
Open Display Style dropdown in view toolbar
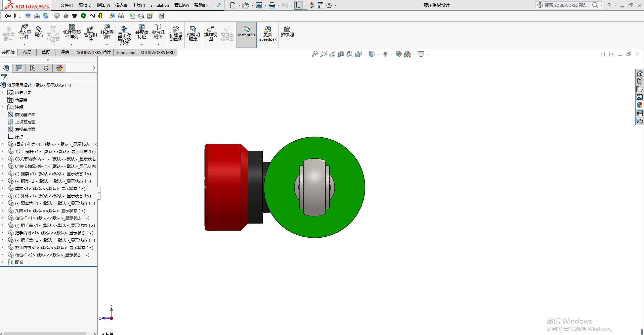[379, 54]
